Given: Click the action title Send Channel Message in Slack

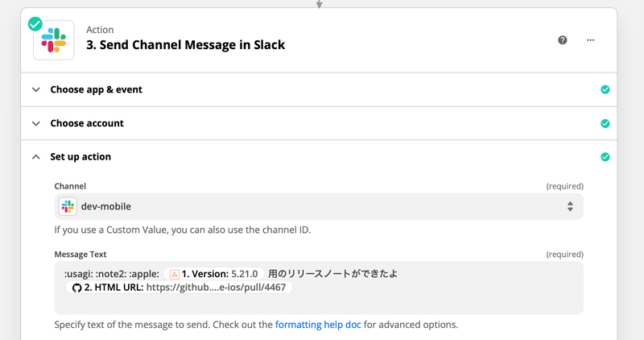Looking at the screenshot, I should [186, 44].
